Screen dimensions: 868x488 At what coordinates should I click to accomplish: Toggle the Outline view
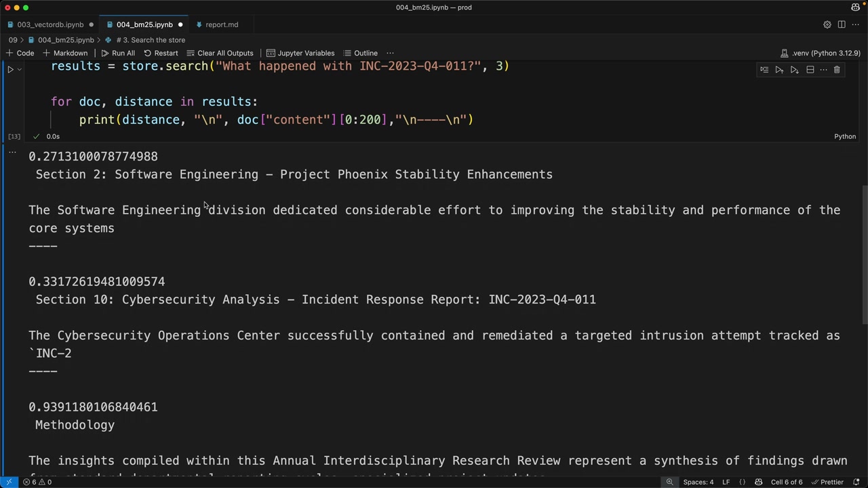click(x=360, y=53)
